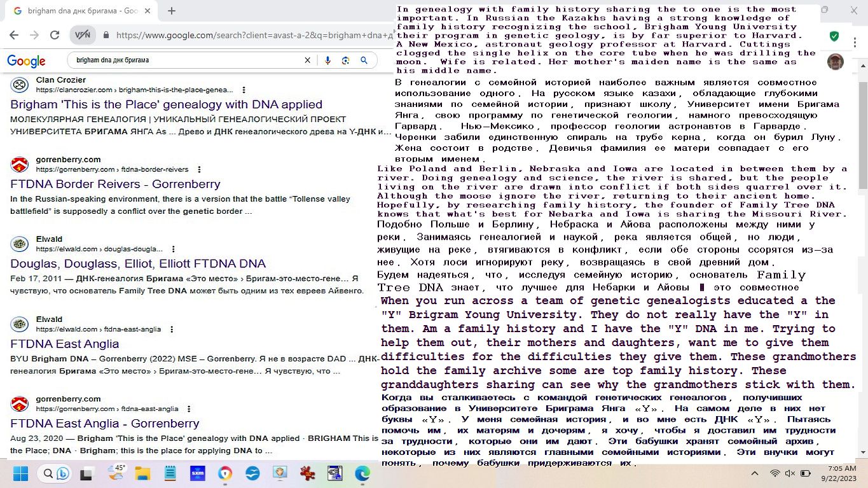The width and height of the screenshot is (868, 488).
Task: Open the Google account profile picture
Action: point(836,62)
